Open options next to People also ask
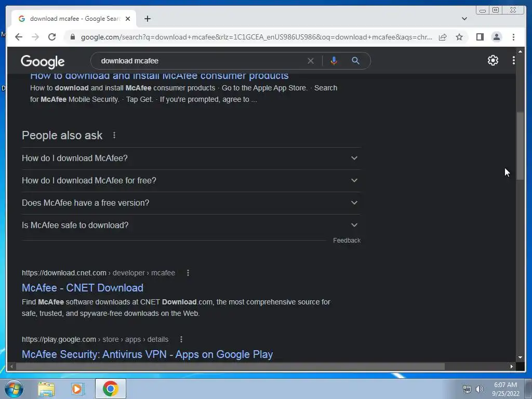The image size is (532, 399). point(114,136)
